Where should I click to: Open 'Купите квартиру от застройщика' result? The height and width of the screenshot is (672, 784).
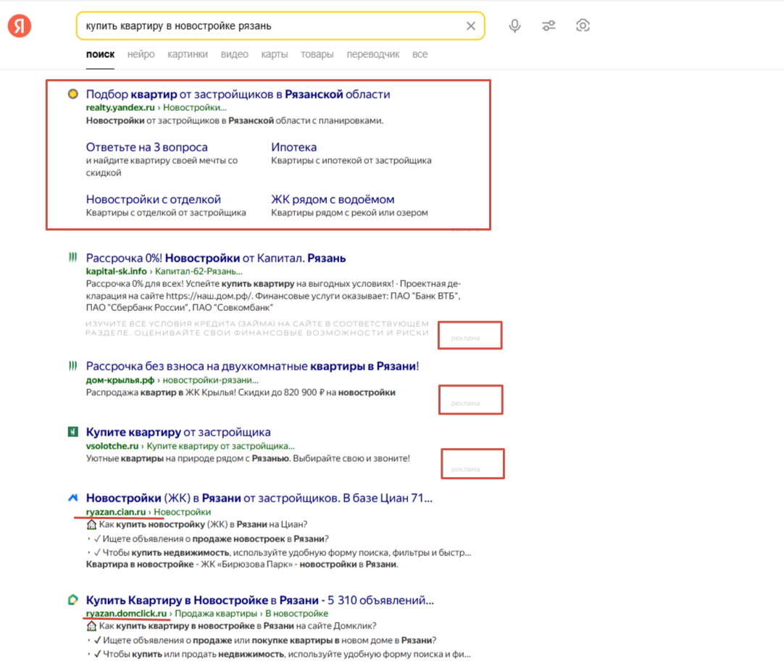(178, 432)
